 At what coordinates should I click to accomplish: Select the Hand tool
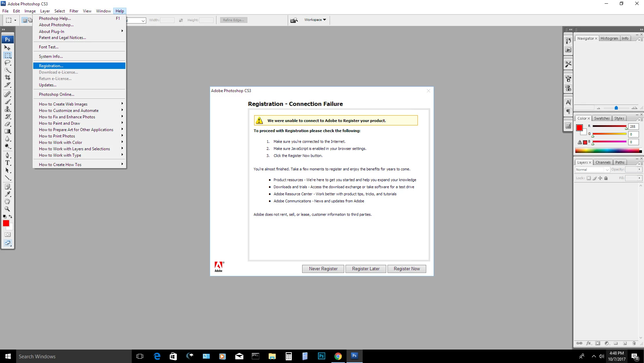7,201
